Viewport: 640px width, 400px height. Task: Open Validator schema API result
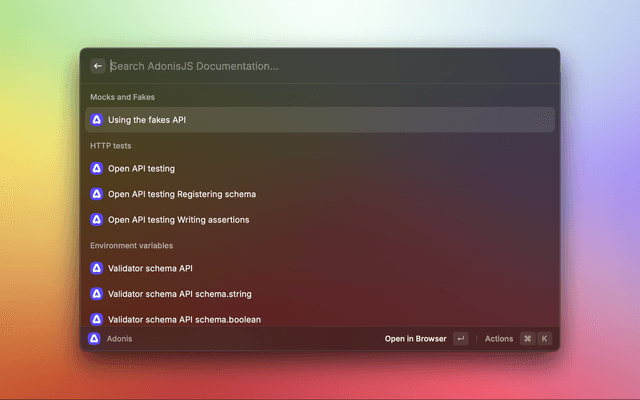[150, 268]
